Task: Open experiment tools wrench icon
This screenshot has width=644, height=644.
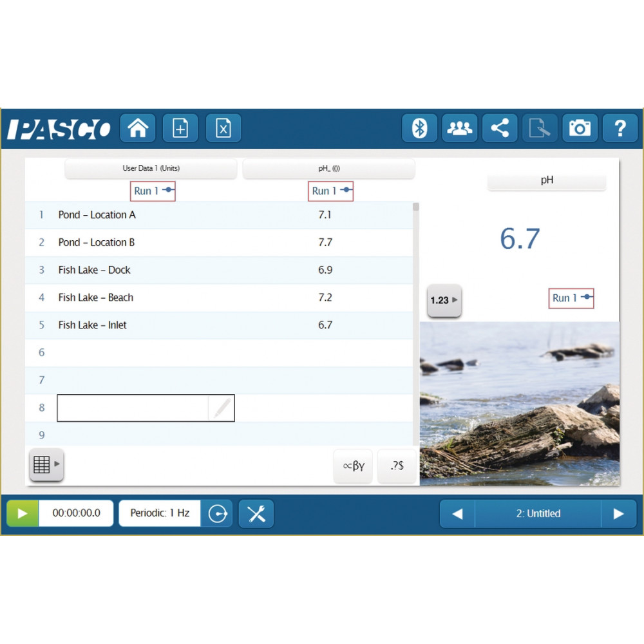Action: coord(256,513)
